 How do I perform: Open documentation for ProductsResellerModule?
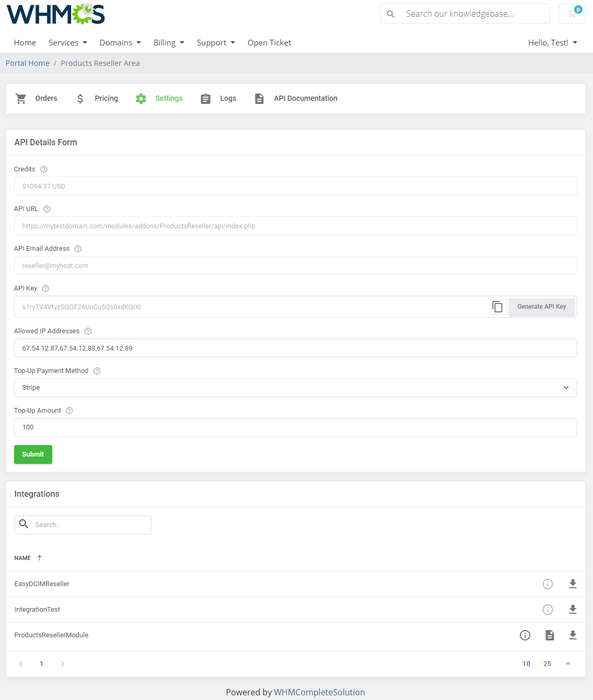tap(550, 635)
